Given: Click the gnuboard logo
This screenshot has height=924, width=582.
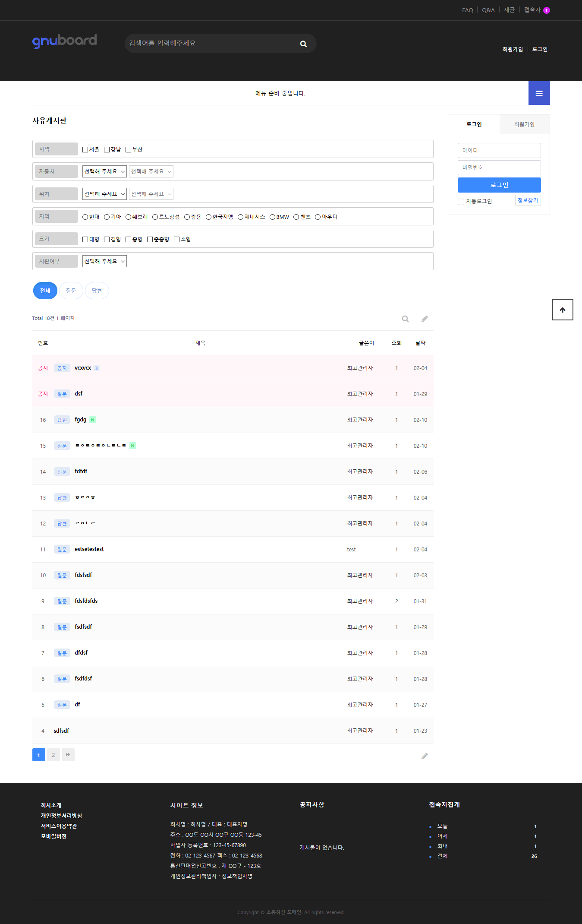Looking at the screenshot, I should [64, 41].
